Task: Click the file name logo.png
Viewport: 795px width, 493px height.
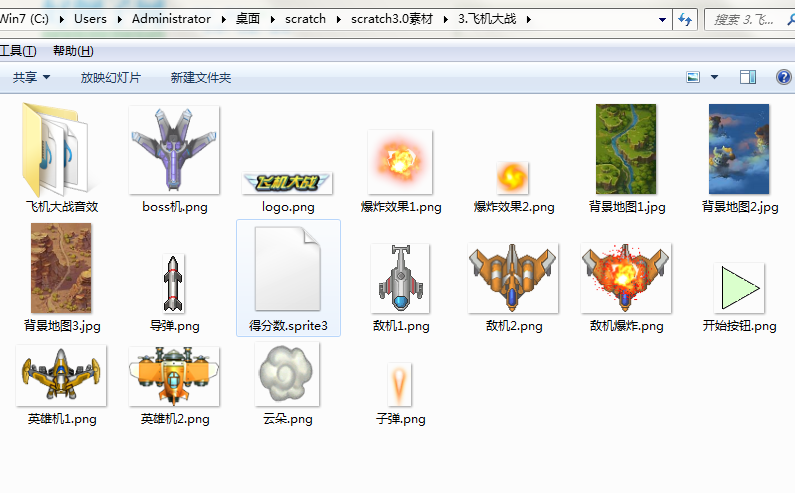Action: point(288,207)
